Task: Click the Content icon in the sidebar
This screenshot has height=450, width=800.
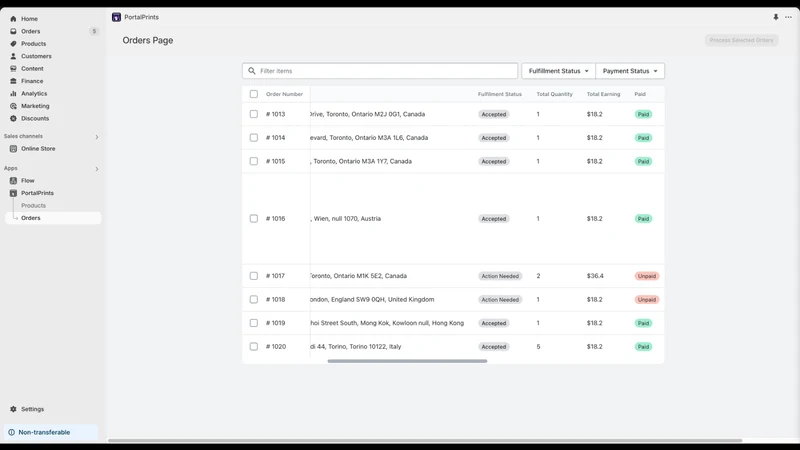Action: (x=13, y=68)
